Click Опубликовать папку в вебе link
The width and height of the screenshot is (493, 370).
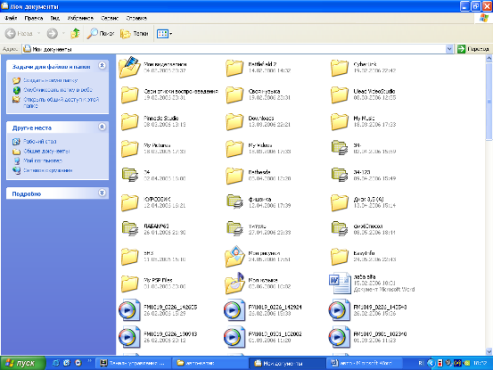[58, 90]
